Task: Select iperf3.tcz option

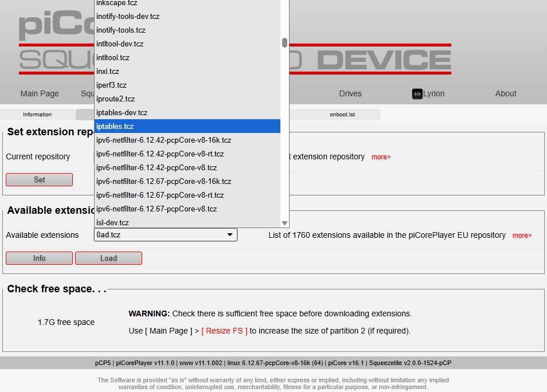Action: [187, 85]
